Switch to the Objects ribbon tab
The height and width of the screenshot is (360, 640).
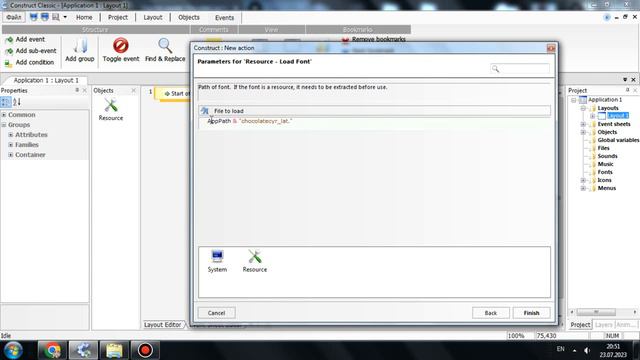click(189, 18)
